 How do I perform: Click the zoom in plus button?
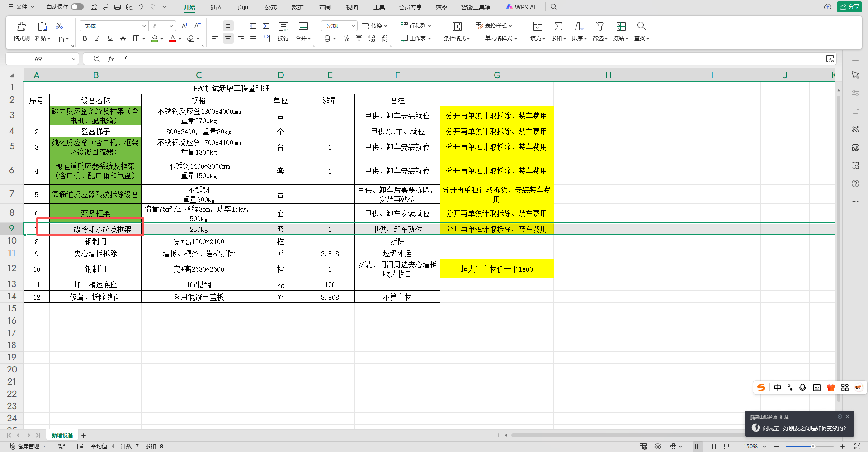(x=843, y=447)
